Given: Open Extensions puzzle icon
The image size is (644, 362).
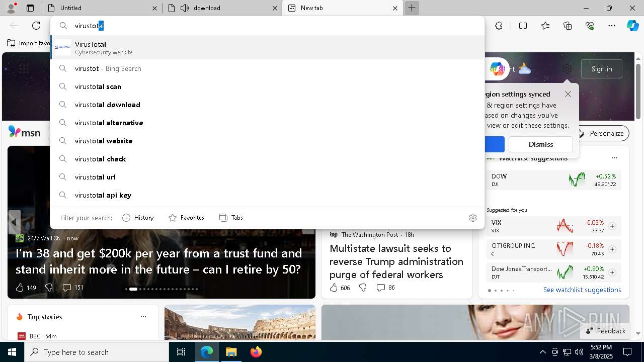Looking at the screenshot, I should (x=499, y=26).
